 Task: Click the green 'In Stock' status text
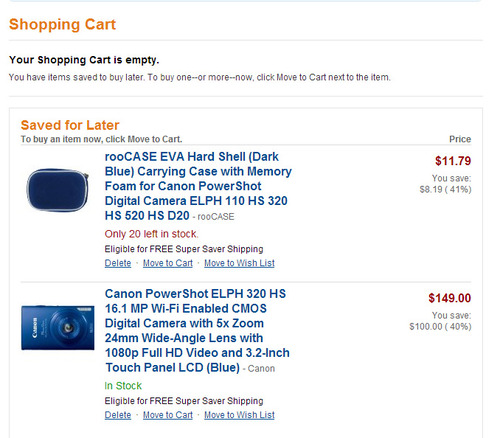coord(123,386)
